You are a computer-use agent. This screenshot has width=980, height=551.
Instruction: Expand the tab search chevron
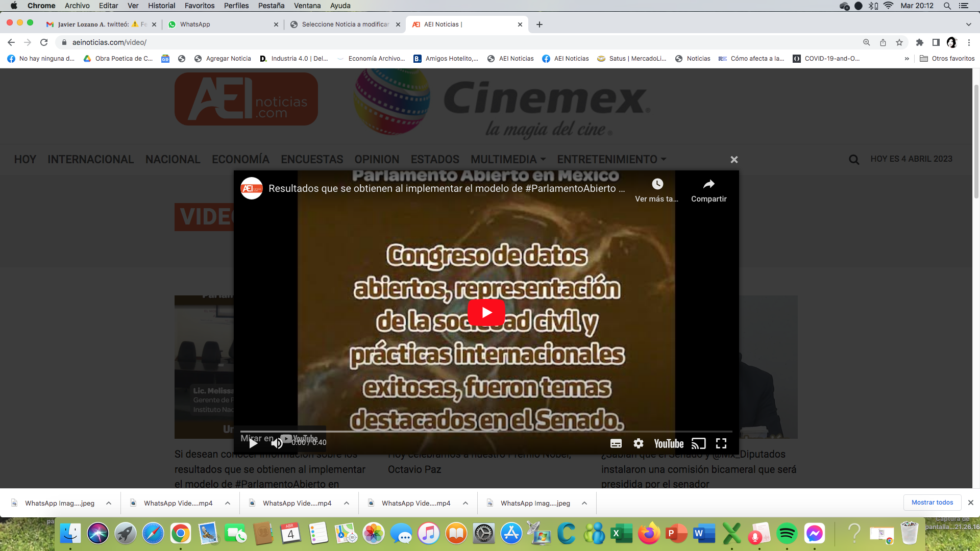[969, 24]
